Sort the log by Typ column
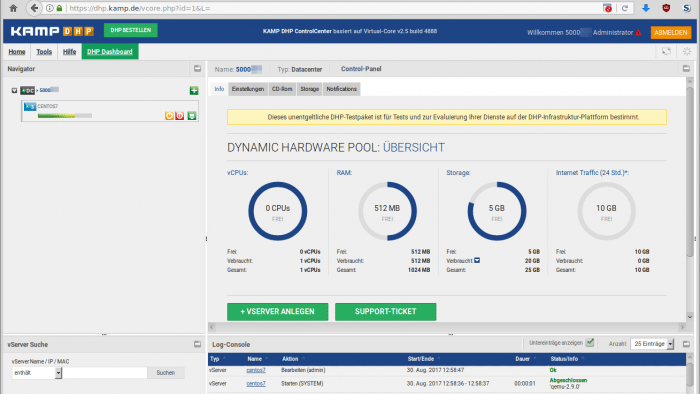 click(215, 359)
